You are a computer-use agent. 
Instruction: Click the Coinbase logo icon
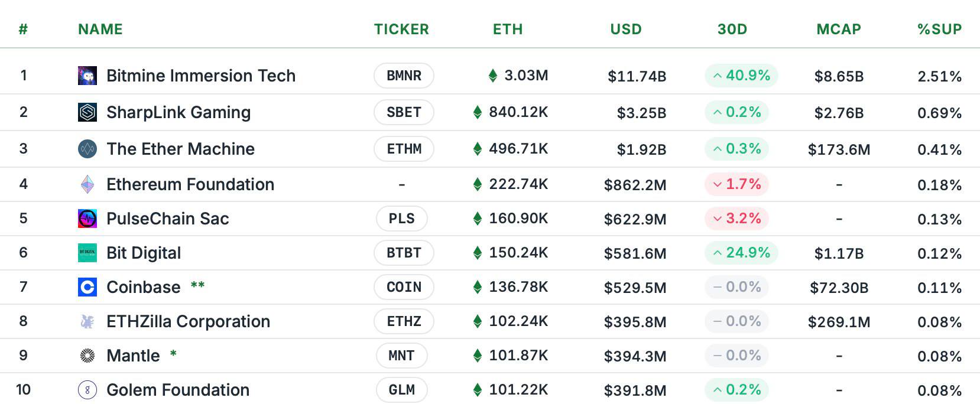(x=87, y=287)
